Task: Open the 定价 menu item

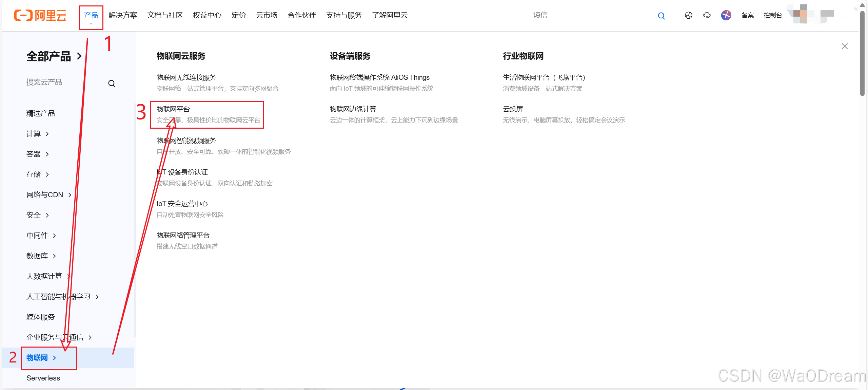Action: [x=239, y=15]
